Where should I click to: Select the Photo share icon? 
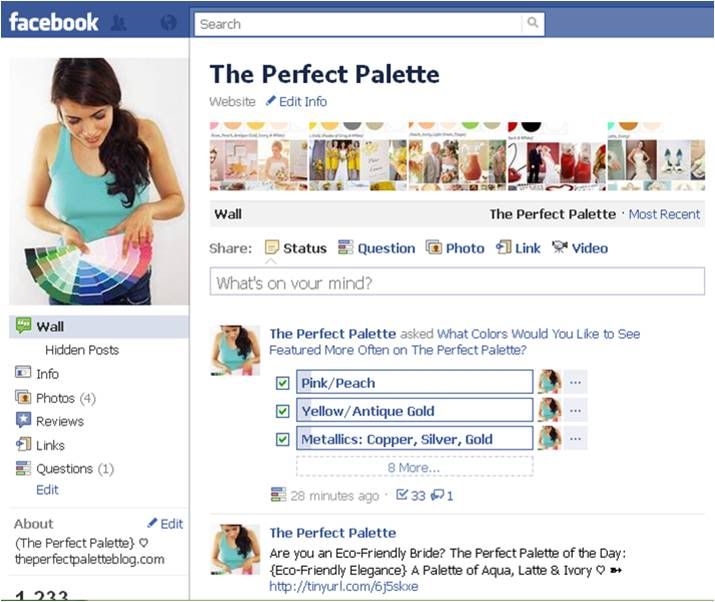pos(434,247)
